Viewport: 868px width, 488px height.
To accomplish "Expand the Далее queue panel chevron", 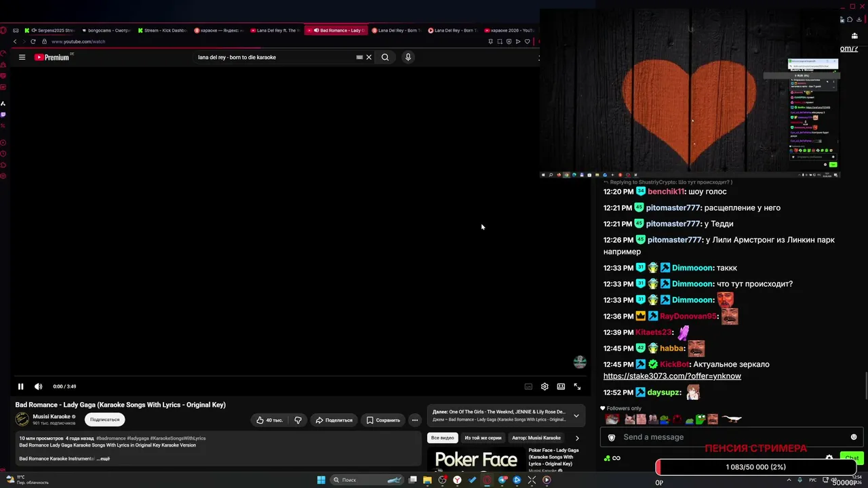I will tap(576, 415).
